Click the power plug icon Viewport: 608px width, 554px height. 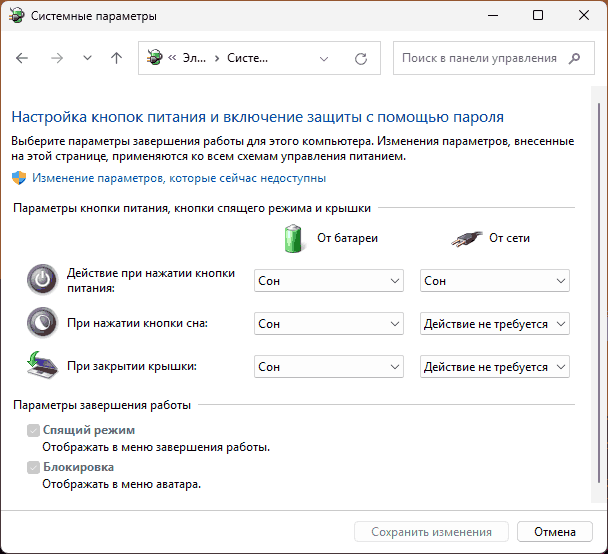pyautogui.click(x=466, y=238)
